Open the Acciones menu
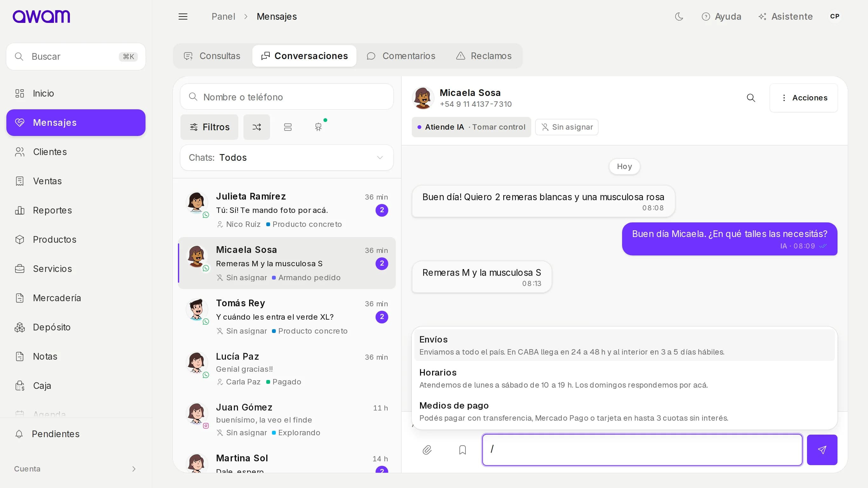This screenshot has height=488, width=868. point(804,98)
